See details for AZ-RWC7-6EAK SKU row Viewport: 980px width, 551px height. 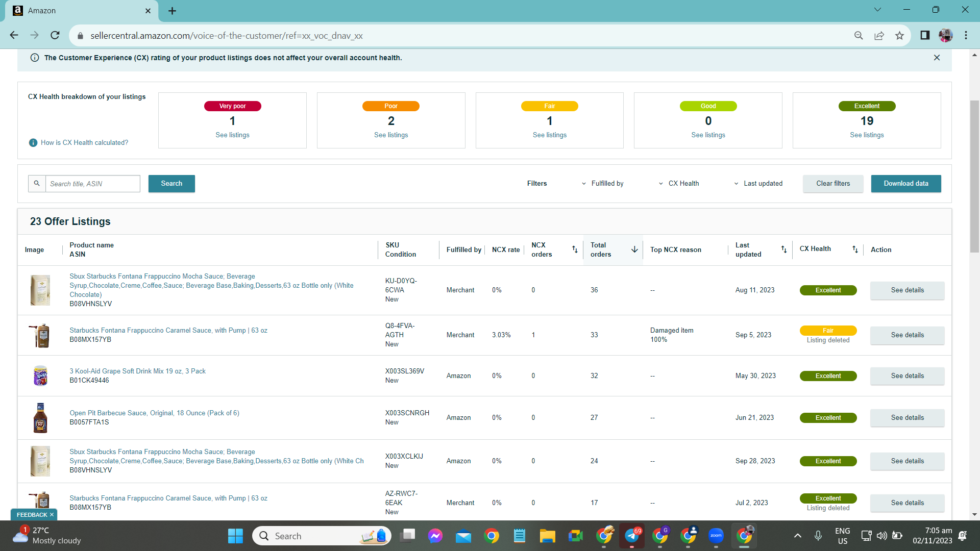[907, 503]
